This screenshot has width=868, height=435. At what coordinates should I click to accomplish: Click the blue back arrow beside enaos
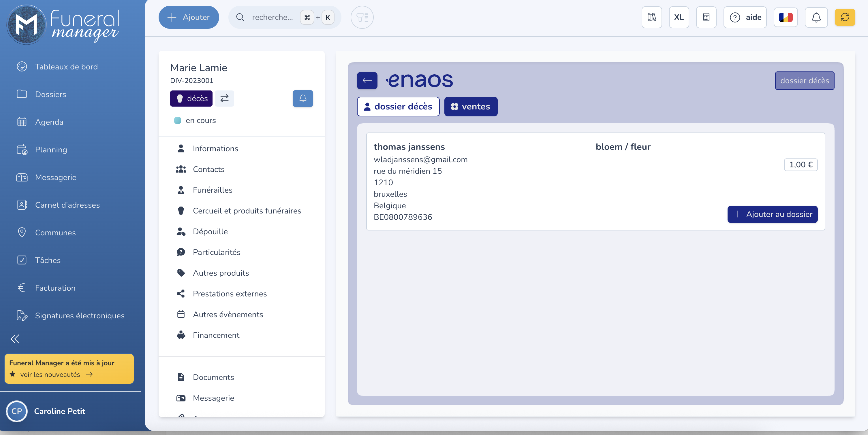[x=367, y=80]
